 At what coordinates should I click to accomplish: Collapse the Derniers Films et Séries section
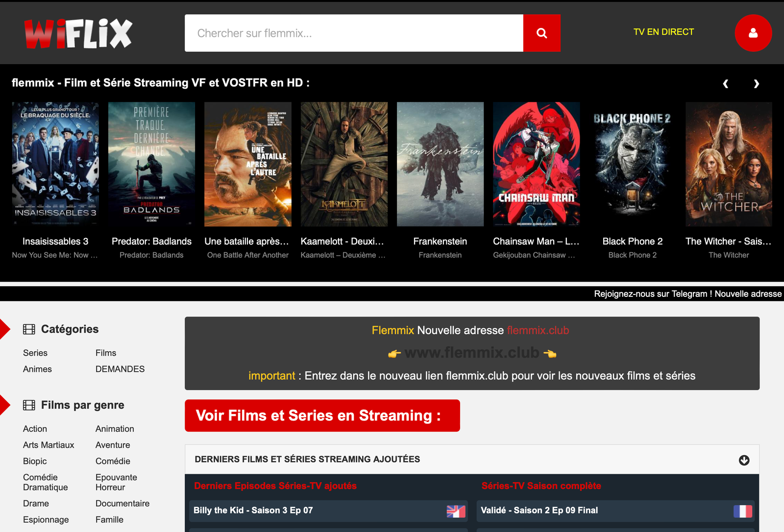744,460
